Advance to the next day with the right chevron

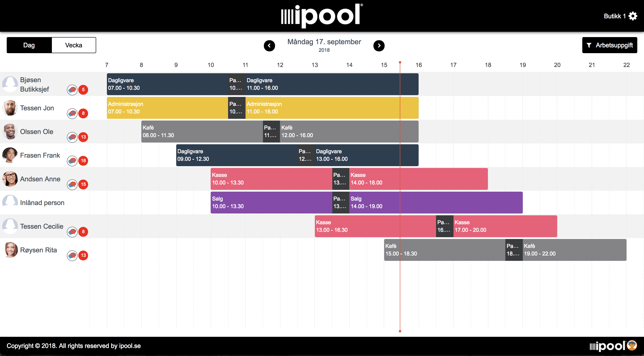[379, 46]
